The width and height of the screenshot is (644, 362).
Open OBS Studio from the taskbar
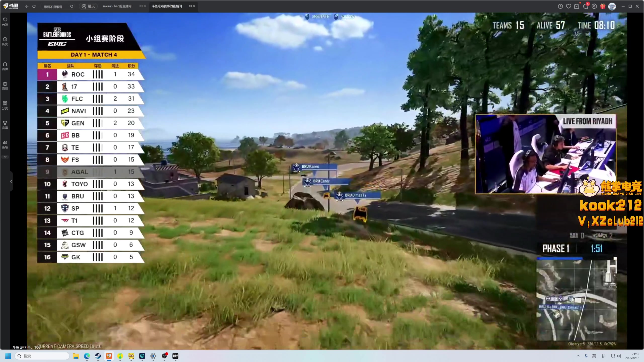coord(164,356)
